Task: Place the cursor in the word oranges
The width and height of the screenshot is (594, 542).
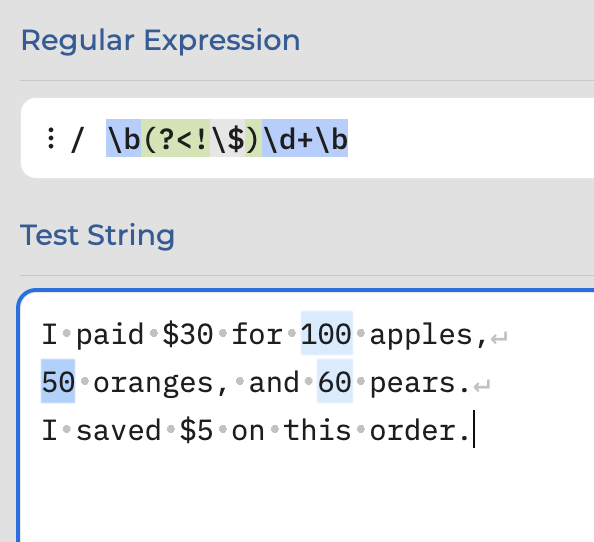Action: tap(153, 383)
